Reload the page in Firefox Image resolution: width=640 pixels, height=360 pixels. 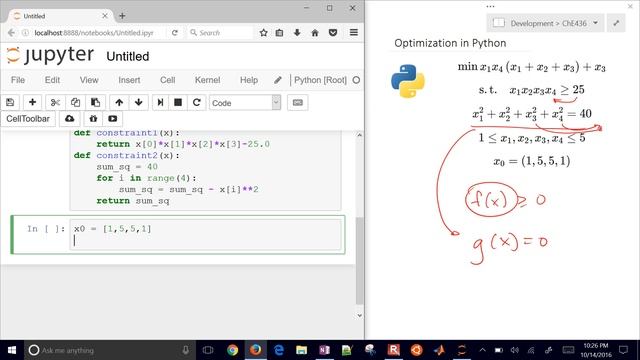pos(175,33)
